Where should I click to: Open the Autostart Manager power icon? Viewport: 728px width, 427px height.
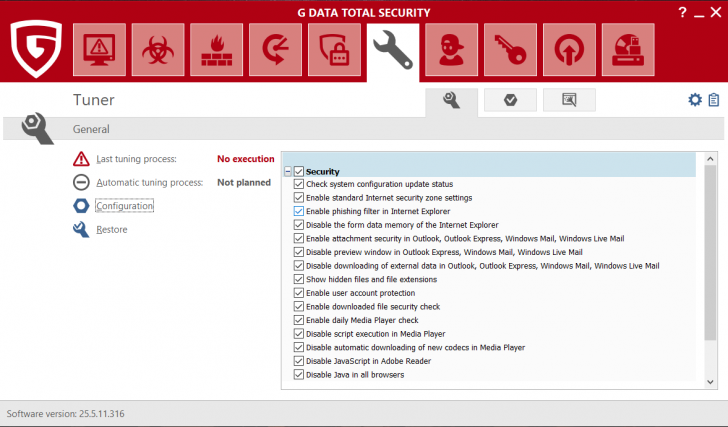pos(569,50)
